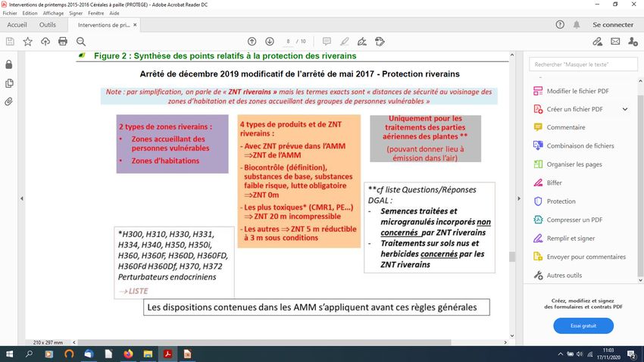
Task: Expand the Créer un fichier PDF chevron
Action: [x=625, y=109]
